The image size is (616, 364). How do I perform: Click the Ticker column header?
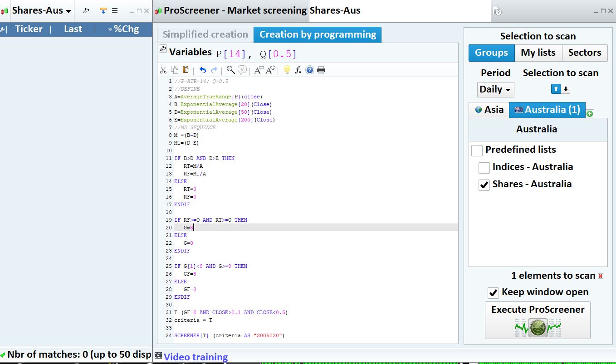pos(29,29)
